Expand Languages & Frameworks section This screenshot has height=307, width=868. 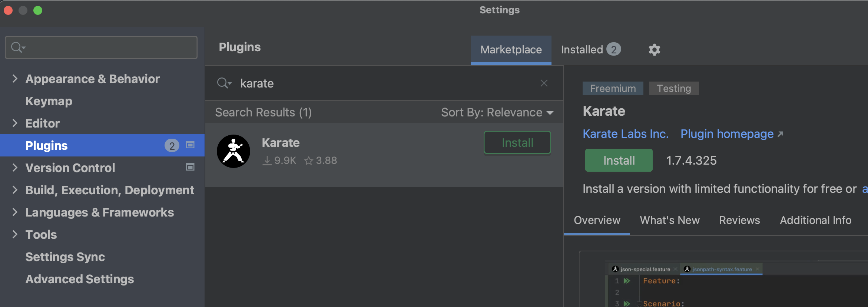coord(15,212)
